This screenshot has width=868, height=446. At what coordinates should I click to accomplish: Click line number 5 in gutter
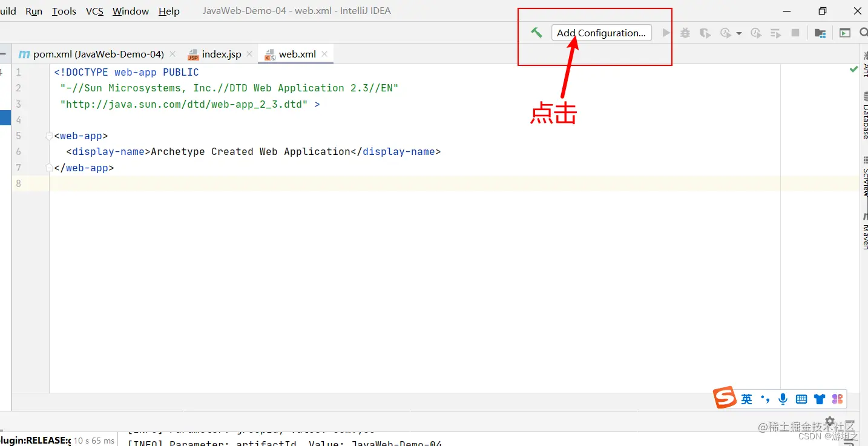[19, 136]
